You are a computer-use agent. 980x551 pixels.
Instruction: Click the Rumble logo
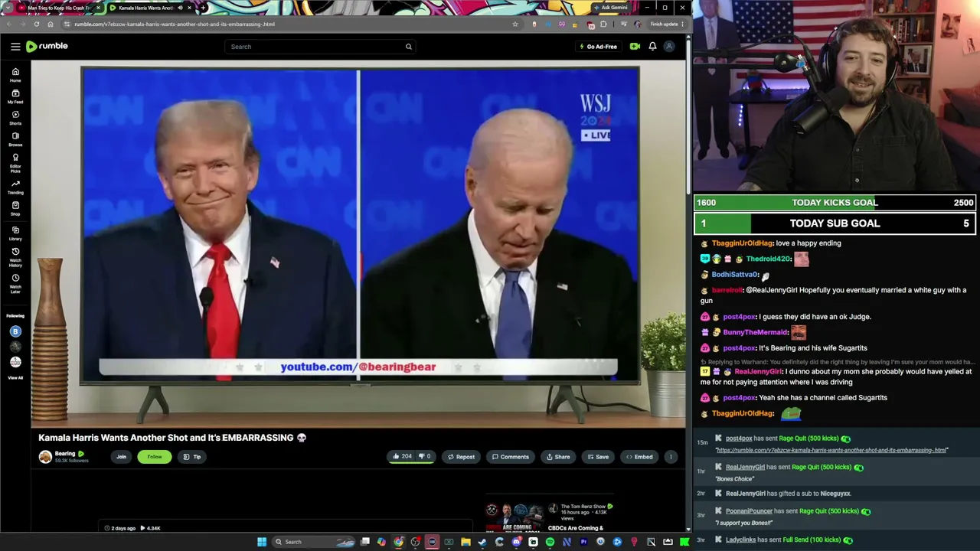pyautogui.click(x=47, y=46)
